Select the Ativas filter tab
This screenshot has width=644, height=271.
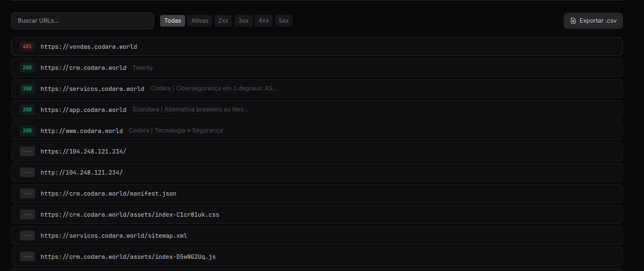200,21
